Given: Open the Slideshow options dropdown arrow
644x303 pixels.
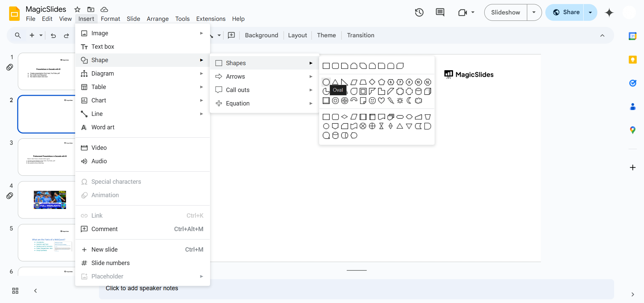Looking at the screenshot, I should 534,12.
